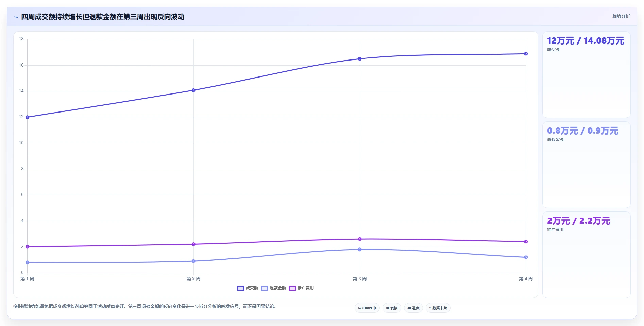Click the 表格 chip
This screenshot has width=644, height=326.
[x=392, y=308]
